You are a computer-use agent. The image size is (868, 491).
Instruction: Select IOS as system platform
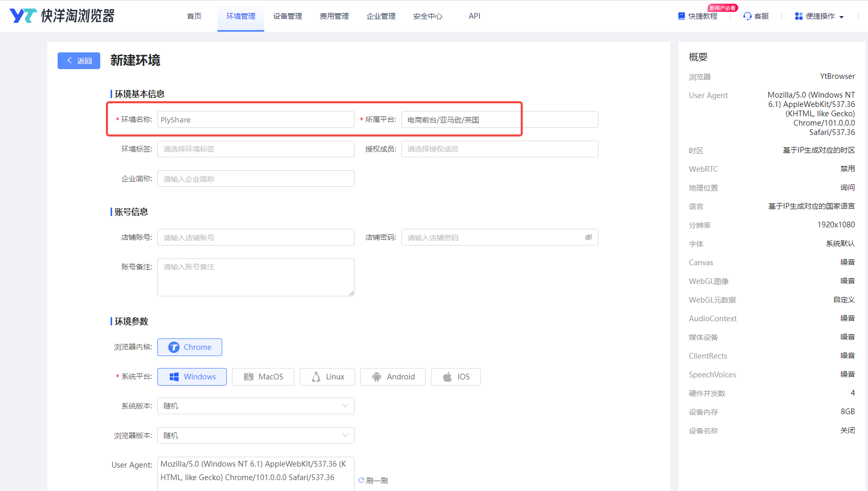456,377
